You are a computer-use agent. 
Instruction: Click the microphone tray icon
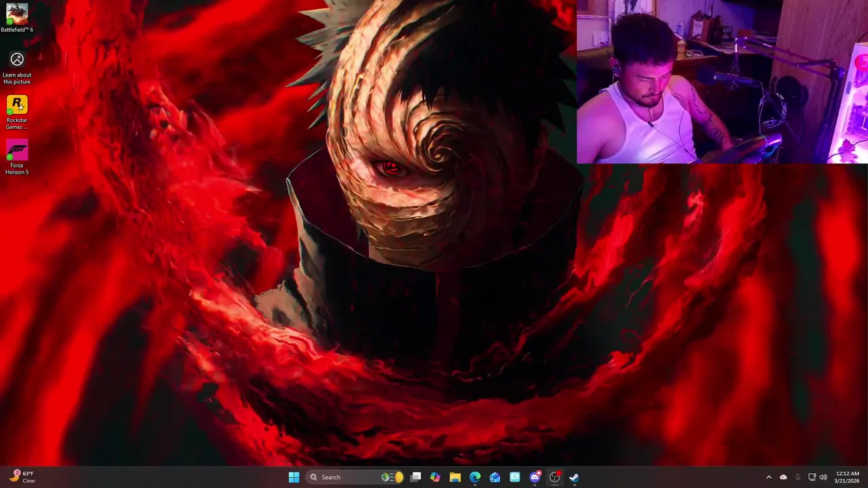(797, 477)
